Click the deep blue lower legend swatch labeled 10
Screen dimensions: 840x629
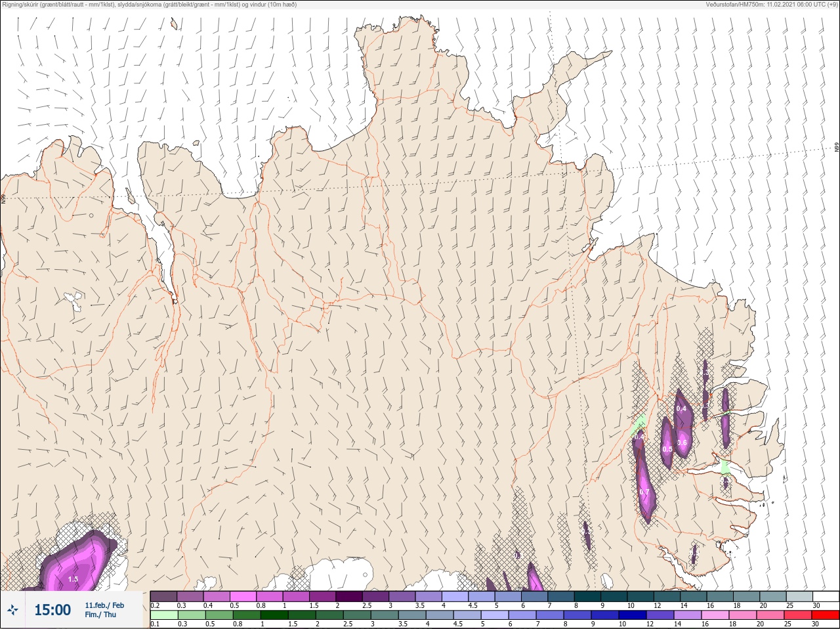tap(633, 615)
